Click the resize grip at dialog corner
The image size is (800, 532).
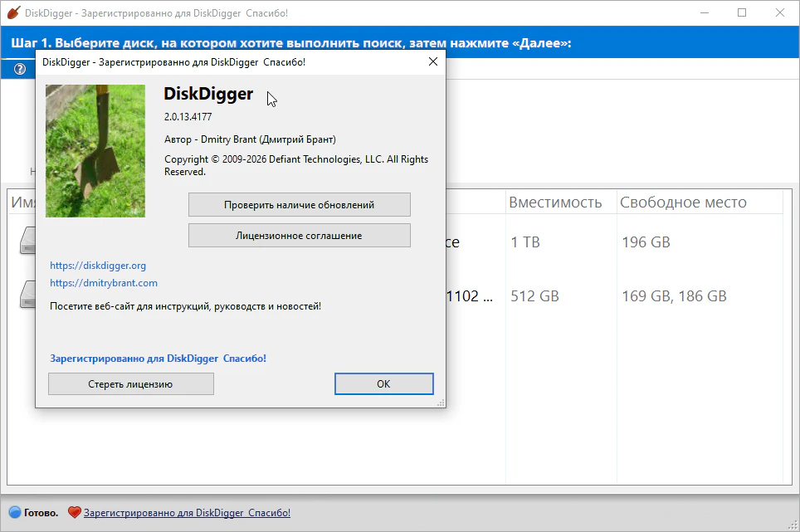[441, 403]
